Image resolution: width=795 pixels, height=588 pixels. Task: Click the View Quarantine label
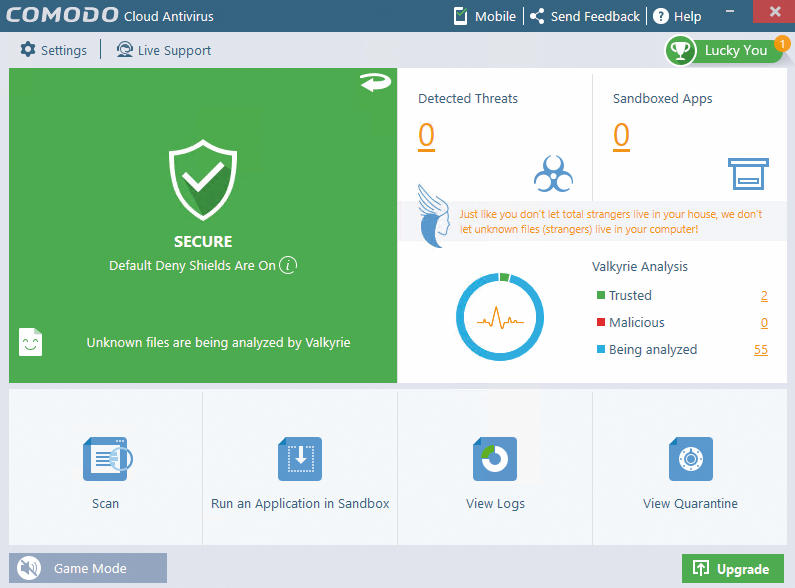(x=691, y=503)
